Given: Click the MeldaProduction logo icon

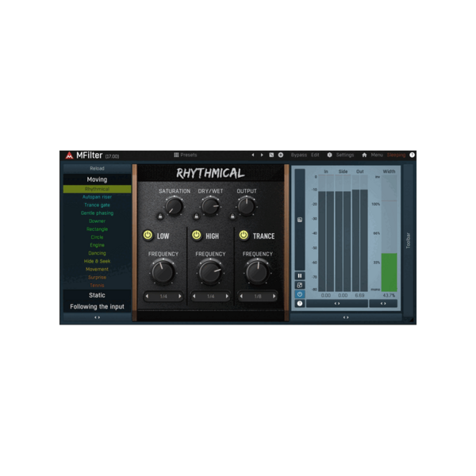Looking at the screenshot, I should pos(69,155).
